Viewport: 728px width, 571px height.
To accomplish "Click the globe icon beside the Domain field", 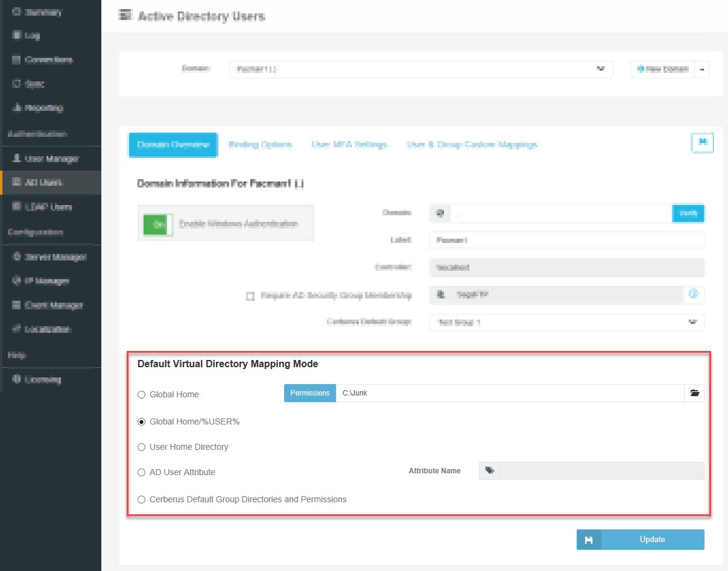I will pyautogui.click(x=440, y=213).
